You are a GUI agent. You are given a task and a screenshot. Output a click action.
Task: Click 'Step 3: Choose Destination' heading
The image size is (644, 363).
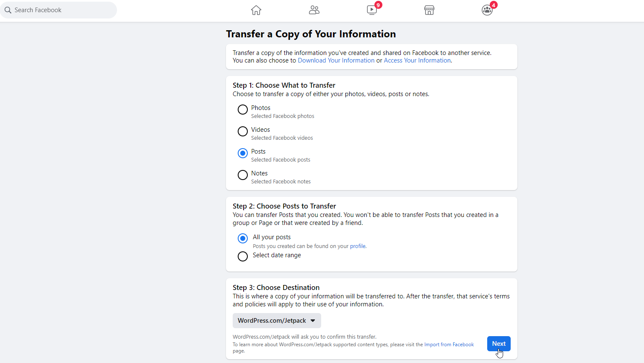click(x=276, y=287)
